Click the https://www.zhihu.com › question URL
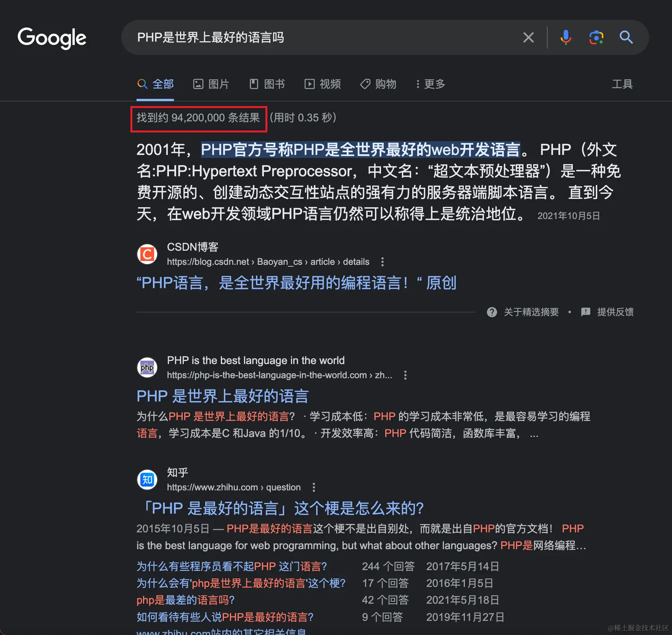The image size is (672, 635). (234, 487)
